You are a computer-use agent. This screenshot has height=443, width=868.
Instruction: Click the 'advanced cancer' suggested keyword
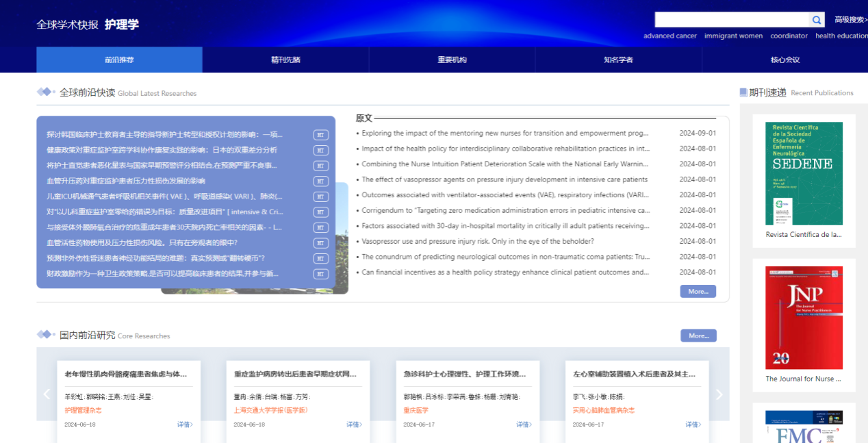pyautogui.click(x=669, y=36)
